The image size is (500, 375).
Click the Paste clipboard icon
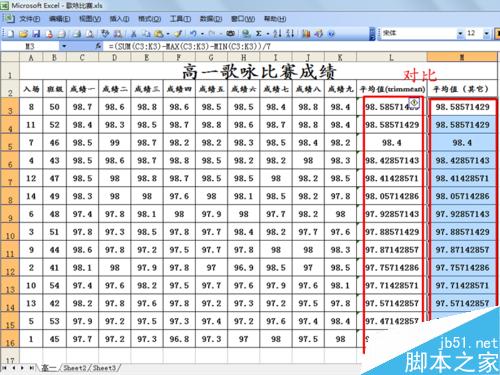coord(159,34)
